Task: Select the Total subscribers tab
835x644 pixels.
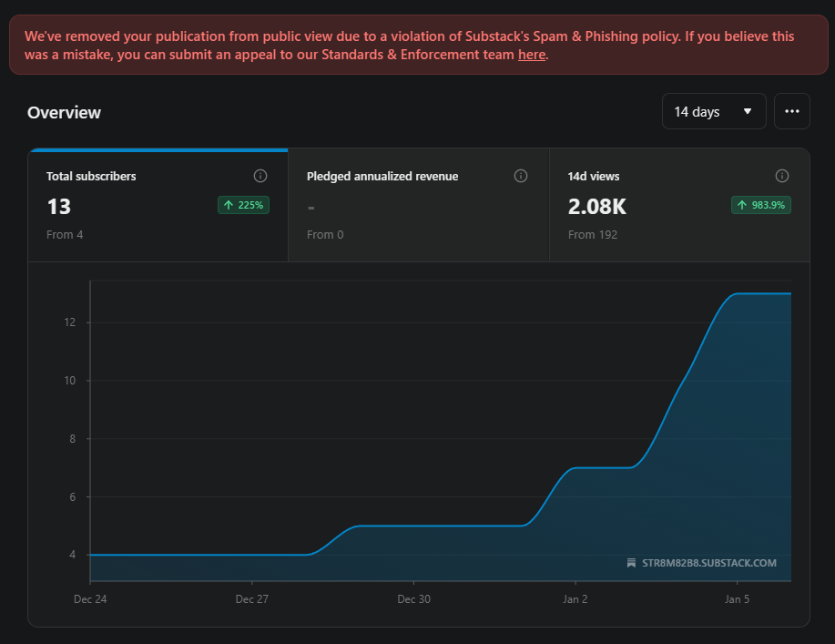Action: click(x=158, y=205)
